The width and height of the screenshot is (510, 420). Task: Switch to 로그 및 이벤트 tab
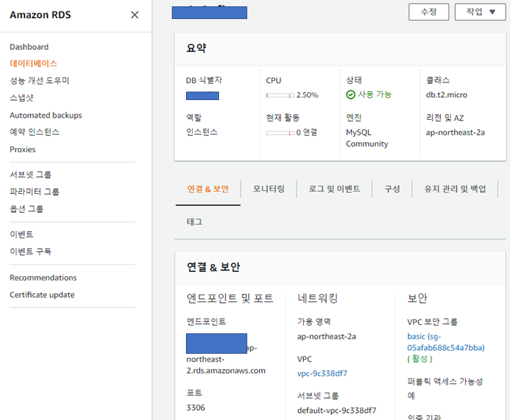335,189
